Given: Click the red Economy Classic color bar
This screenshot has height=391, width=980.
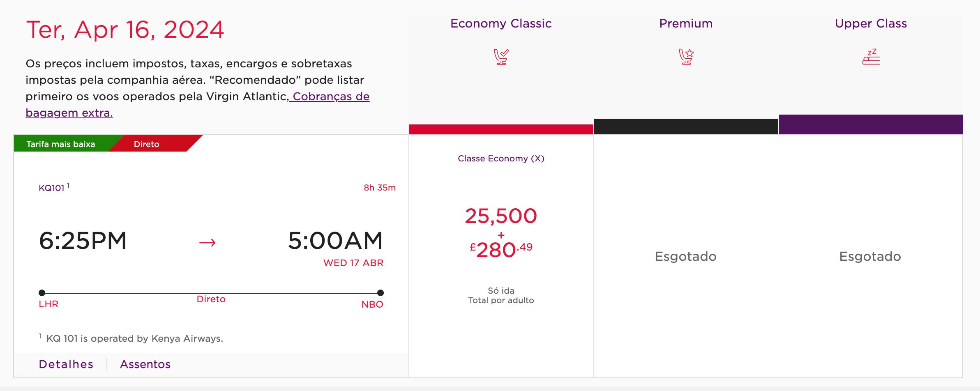Looking at the screenshot, I should (501, 129).
